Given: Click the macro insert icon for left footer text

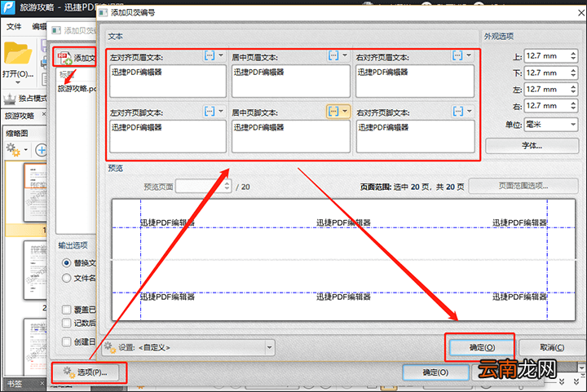Looking at the screenshot, I should click(x=210, y=111).
